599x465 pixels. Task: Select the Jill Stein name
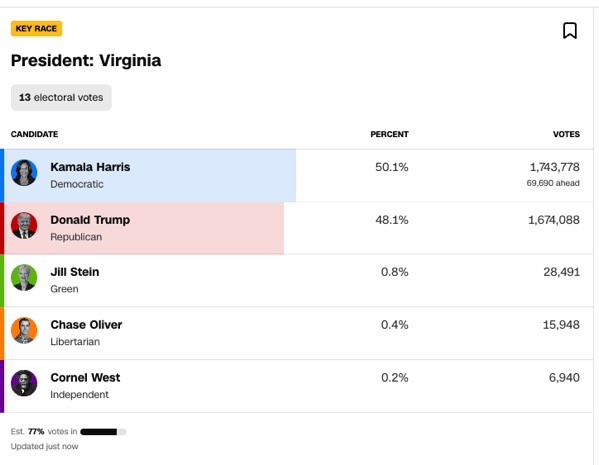tap(75, 272)
